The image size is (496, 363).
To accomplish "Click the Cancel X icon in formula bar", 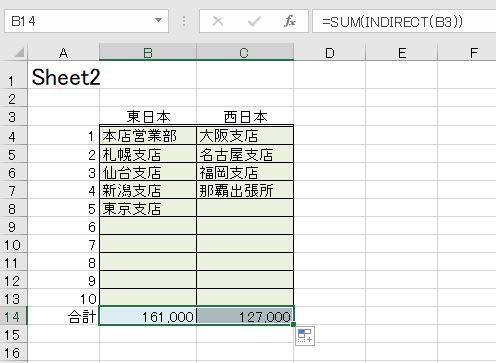I will pyautogui.click(x=218, y=21).
